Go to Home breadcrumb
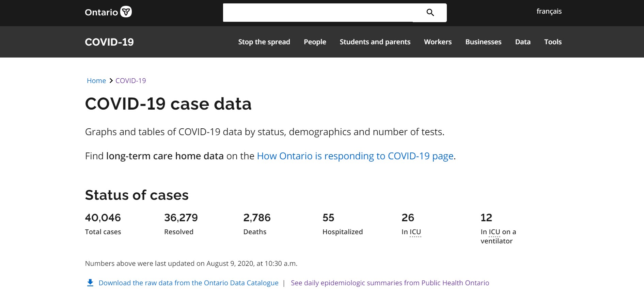The image size is (644, 305). [x=96, y=81]
